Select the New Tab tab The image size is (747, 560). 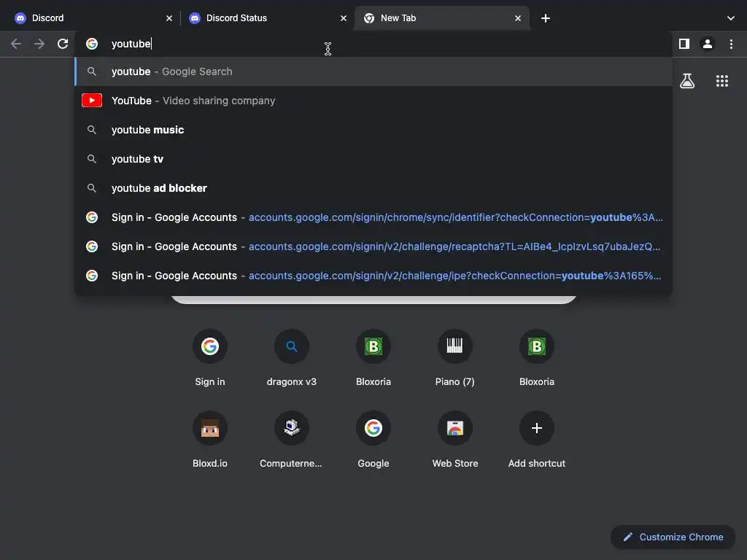click(x=441, y=18)
